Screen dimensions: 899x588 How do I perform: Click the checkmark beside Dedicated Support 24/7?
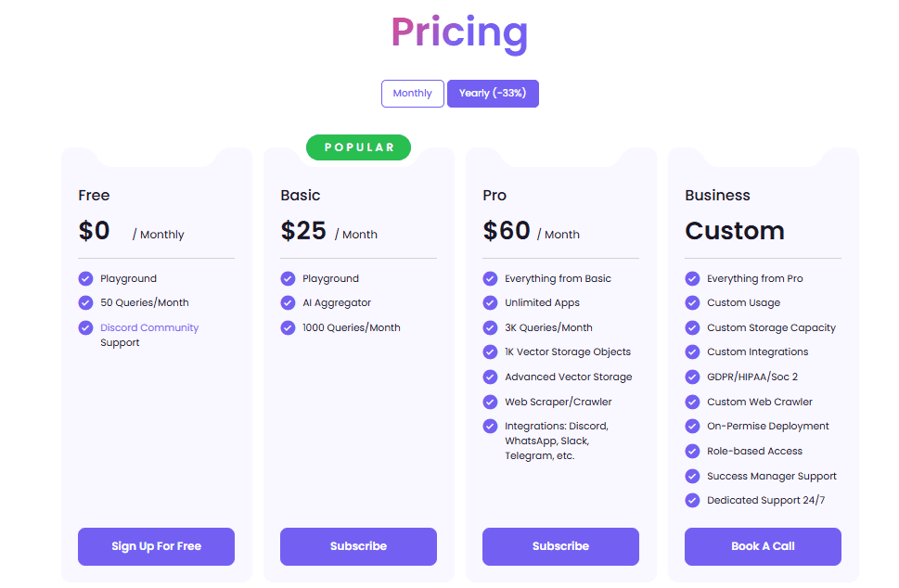[x=693, y=500]
